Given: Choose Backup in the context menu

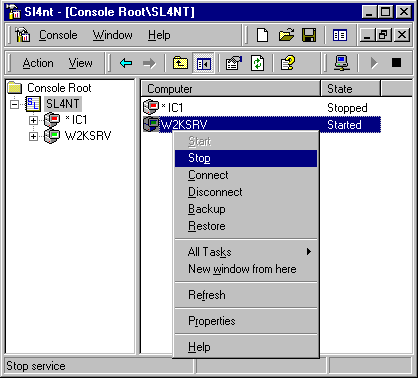Looking at the screenshot, I should tap(246, 209).
